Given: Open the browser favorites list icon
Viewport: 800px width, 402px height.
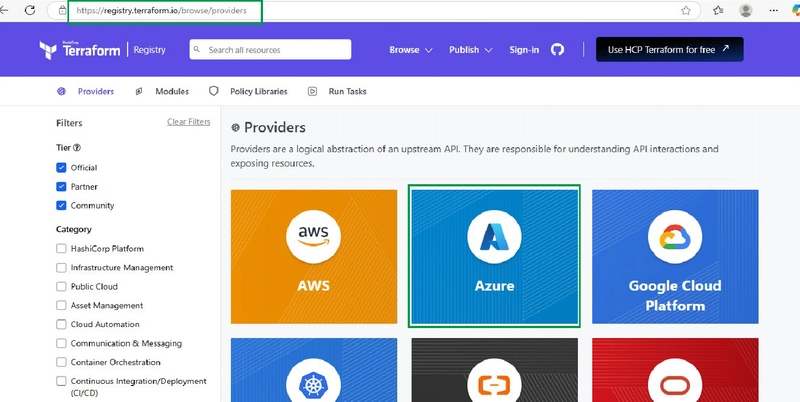Looking at the screenshot, I should click(x=718, y=10).
